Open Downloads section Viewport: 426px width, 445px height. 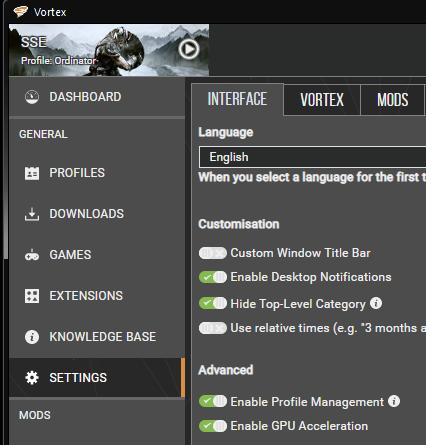[97, 214]
